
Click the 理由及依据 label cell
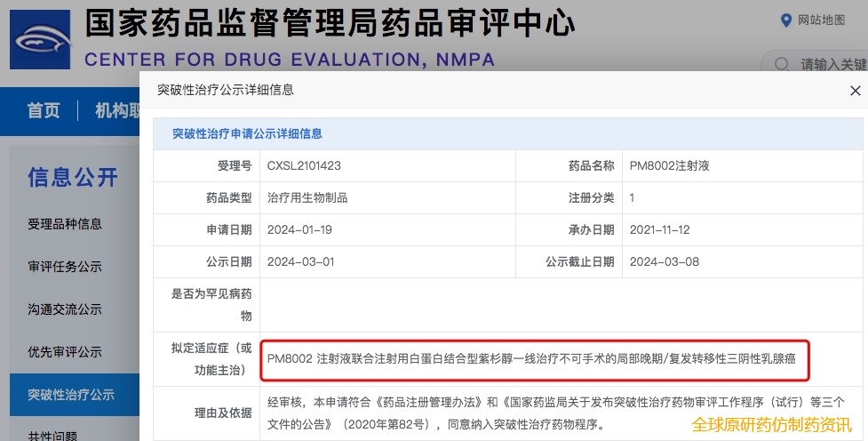[x=206, y=413]
